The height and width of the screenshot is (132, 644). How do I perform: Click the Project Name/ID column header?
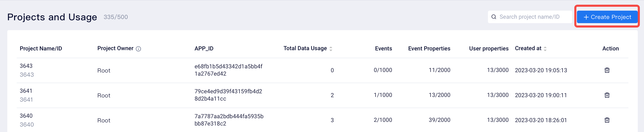tap(41, 49)
